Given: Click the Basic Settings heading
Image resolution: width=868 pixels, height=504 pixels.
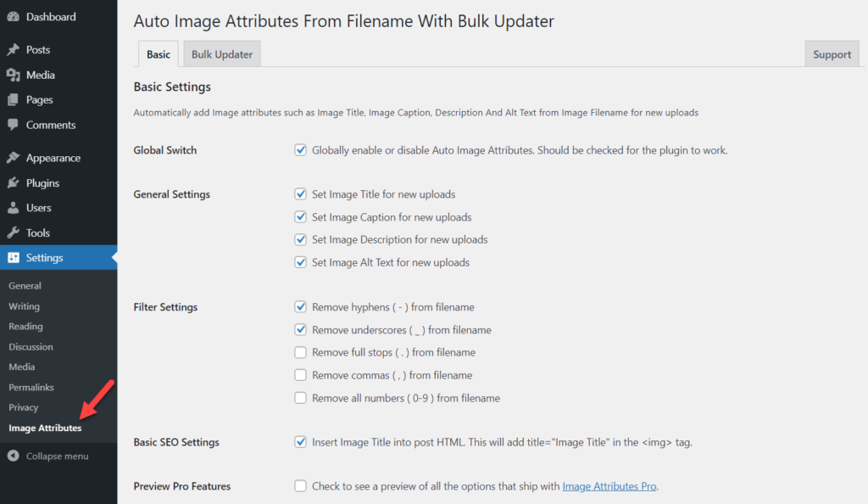Looking at the screenshot, I should 172,87.
